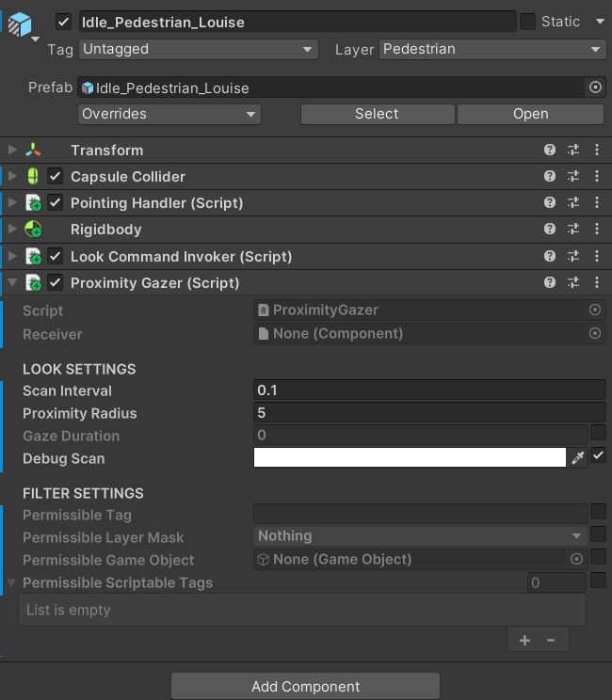This screenshot has height=700, width=612.
Task: Click the Add Component button
Action: tap(306, 686)
